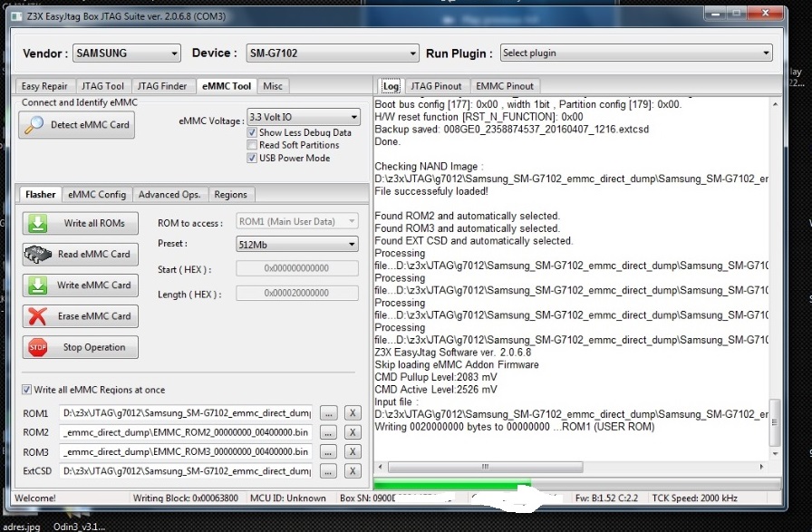Click the log scroll left arrow
812x532 pixels.
(x=381, y=468)
